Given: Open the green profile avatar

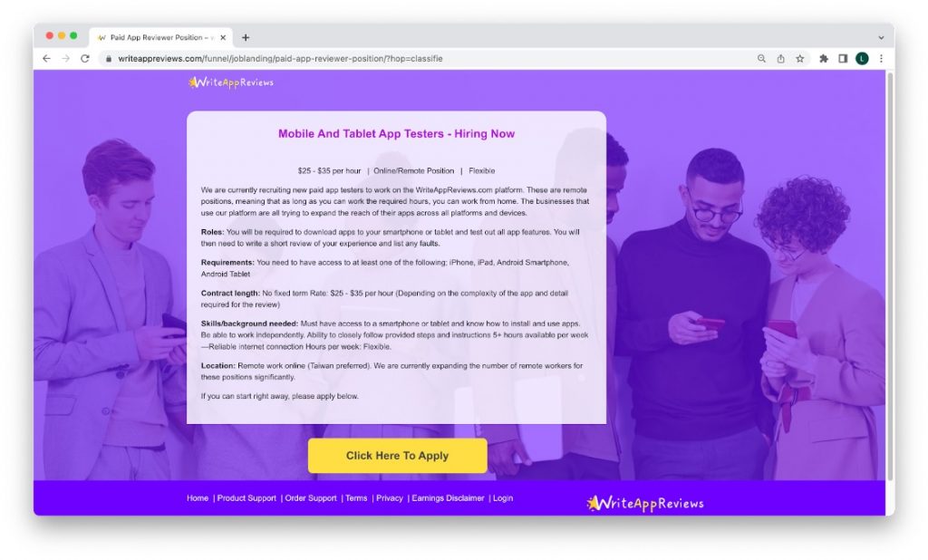Looking at the screenshot, I should 862,59.
